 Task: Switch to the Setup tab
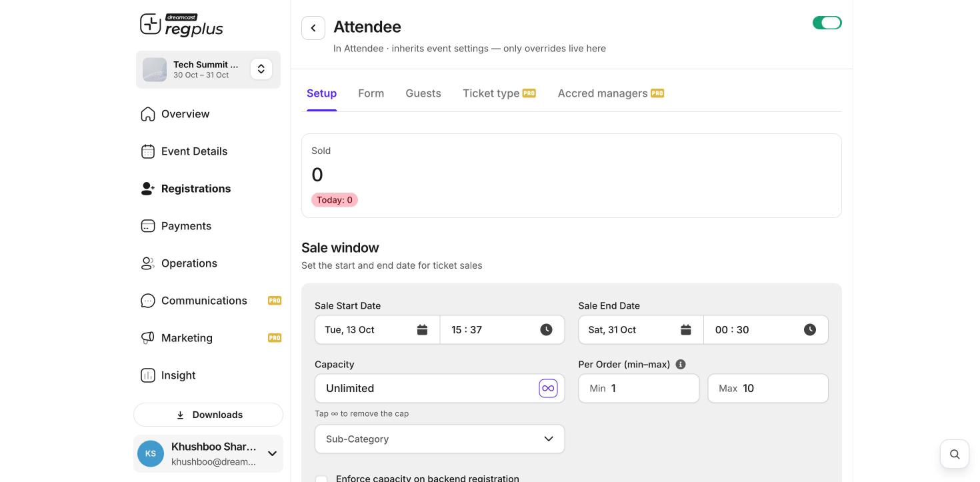(321, 93)
